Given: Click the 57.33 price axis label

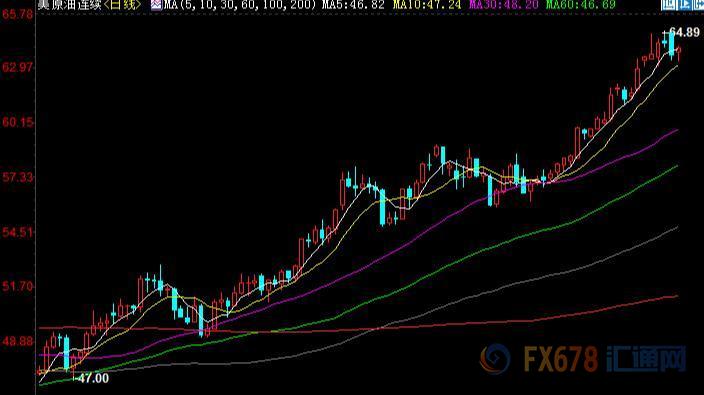Looking at the screenshot, I should tap(18, 177).
